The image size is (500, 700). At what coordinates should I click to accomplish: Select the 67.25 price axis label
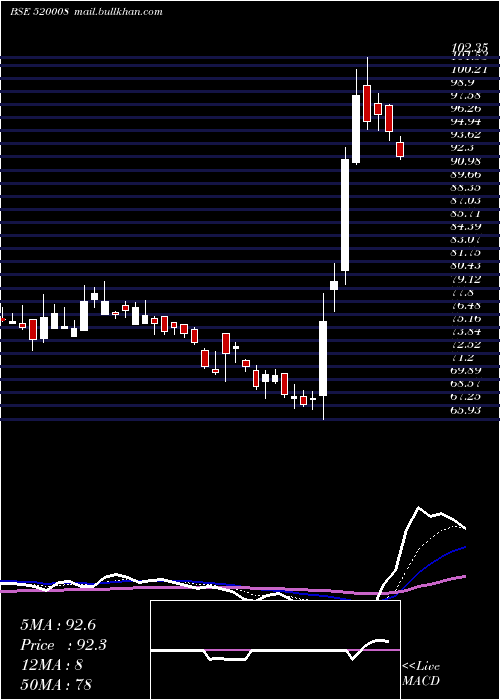click(468, 396)
